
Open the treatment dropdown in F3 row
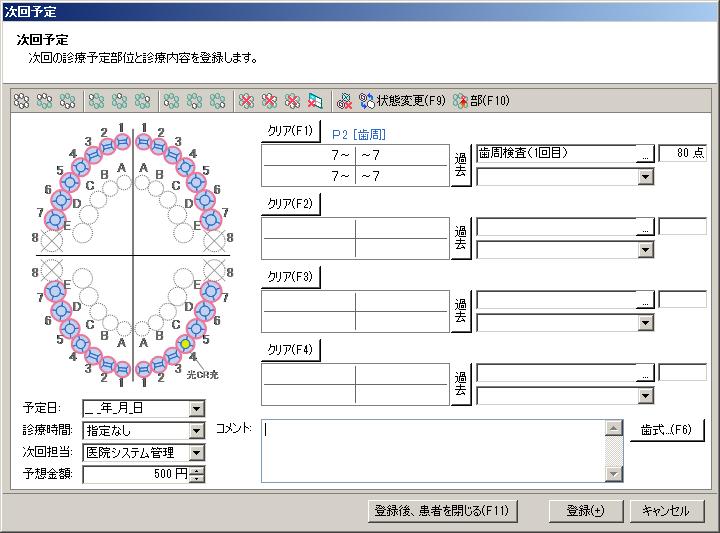(x=646, y=323)
